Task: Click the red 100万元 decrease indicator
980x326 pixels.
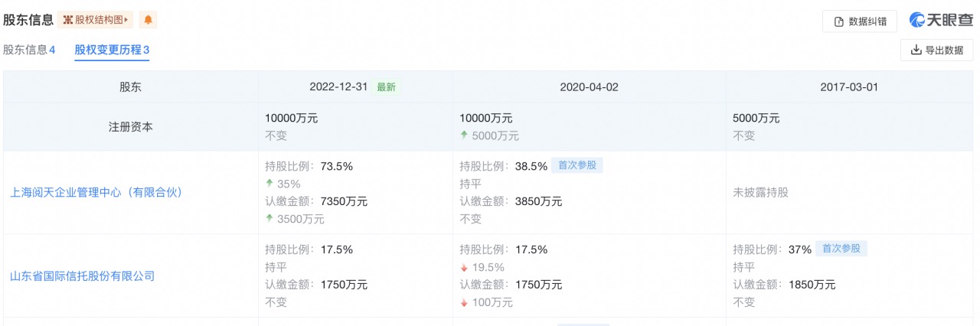Action: [x=486, y=302]
